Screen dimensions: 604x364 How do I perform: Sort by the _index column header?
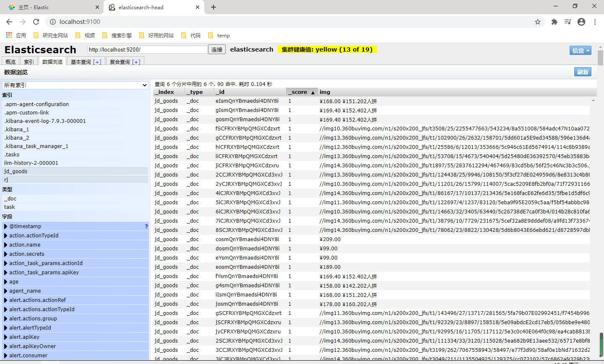point(169,92)
